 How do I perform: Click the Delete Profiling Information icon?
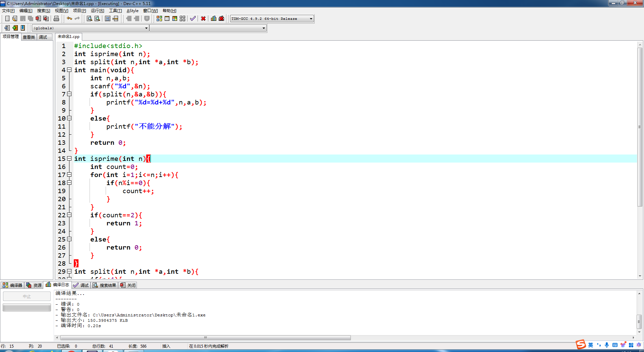point(221,18)
